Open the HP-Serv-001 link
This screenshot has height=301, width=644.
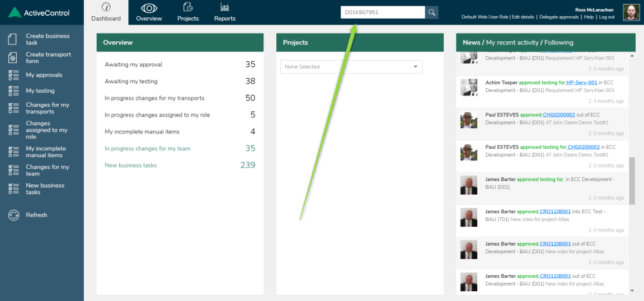[582, 83]
